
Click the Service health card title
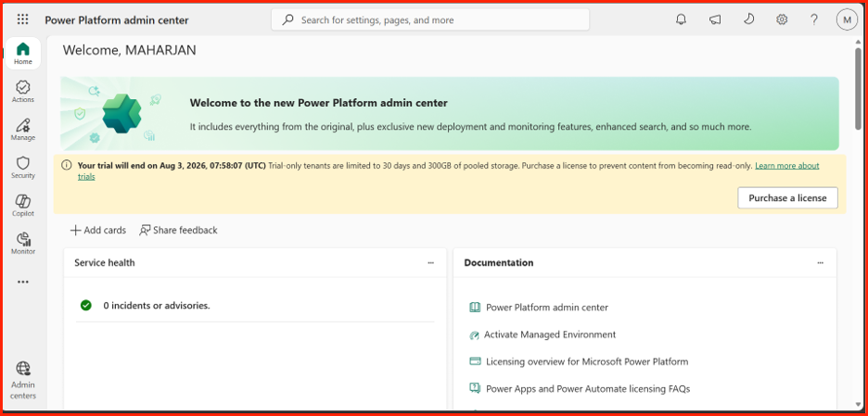105,263
